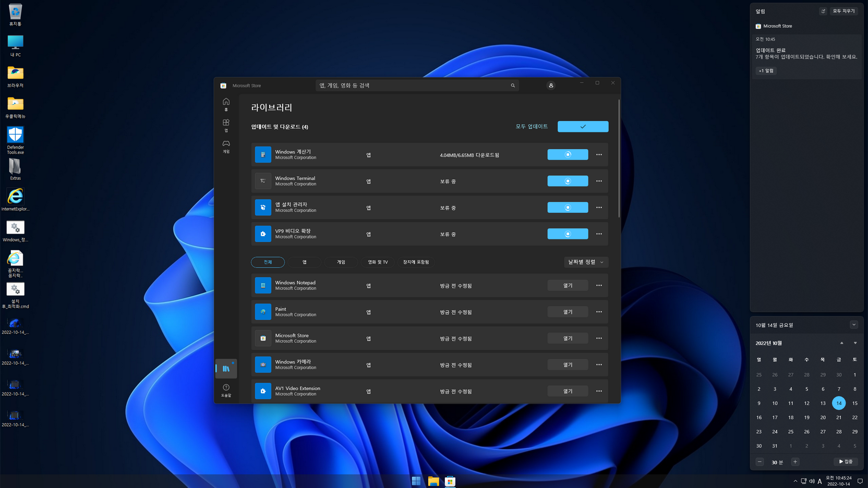Open more options for AV1 Video Extension

(599, 391)
